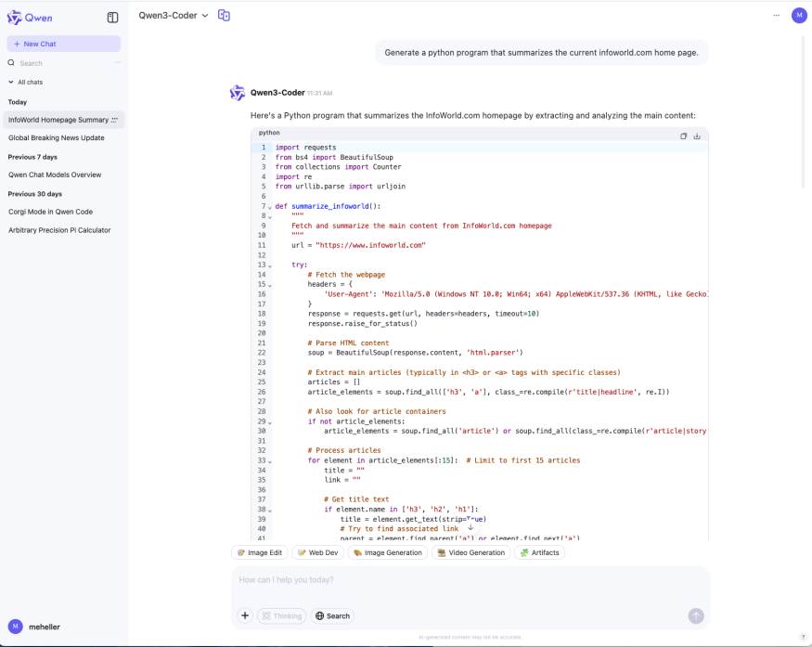
Task: Open the Qwen3-Coder model dropdown
Action: tap(174, 15)
